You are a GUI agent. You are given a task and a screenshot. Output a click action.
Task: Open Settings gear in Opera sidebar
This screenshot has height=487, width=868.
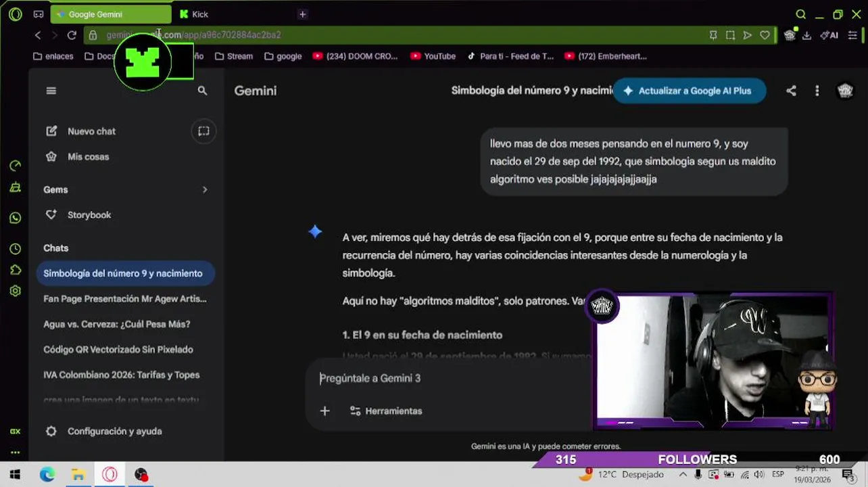15,291
